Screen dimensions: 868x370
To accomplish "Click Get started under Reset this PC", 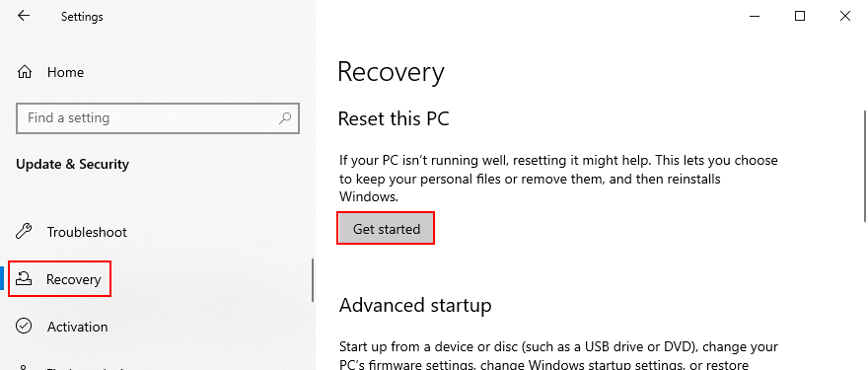I will [x=386, y=228].
